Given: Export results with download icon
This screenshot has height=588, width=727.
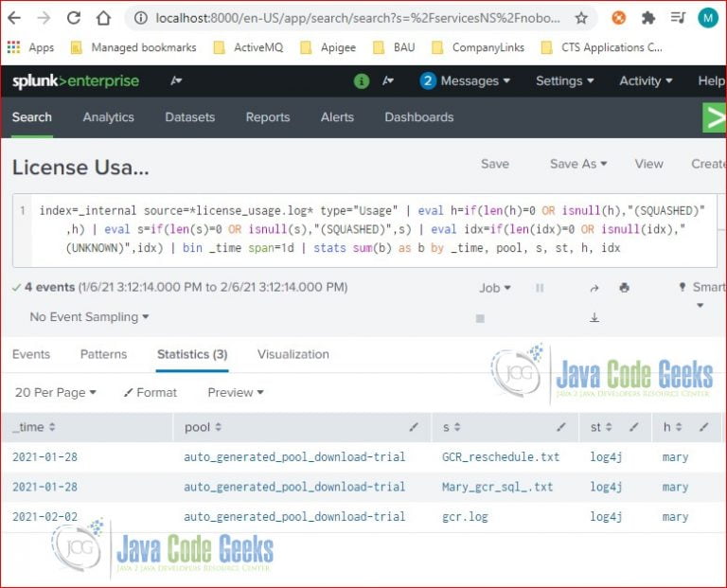Looking at the screenshot, I should pos(594,317).
